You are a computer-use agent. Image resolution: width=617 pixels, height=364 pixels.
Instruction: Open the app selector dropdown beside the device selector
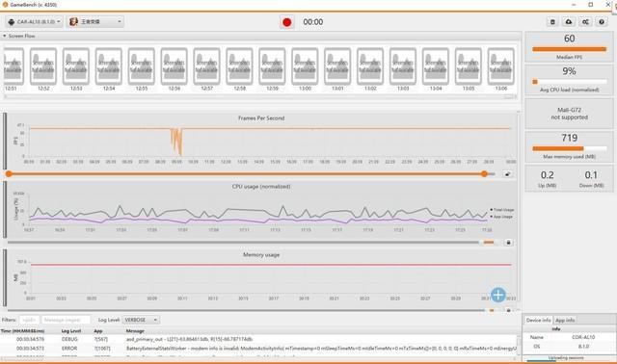(95, 21)
